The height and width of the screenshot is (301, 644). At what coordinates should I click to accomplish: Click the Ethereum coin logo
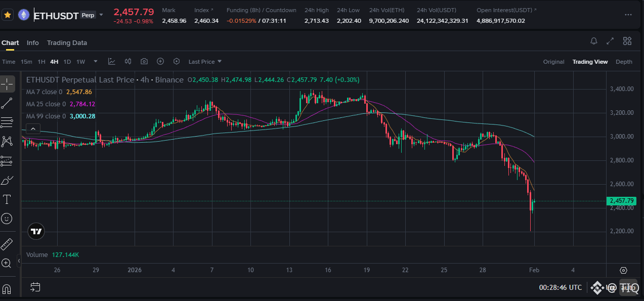pyautogui.click(x=24, y=15)
